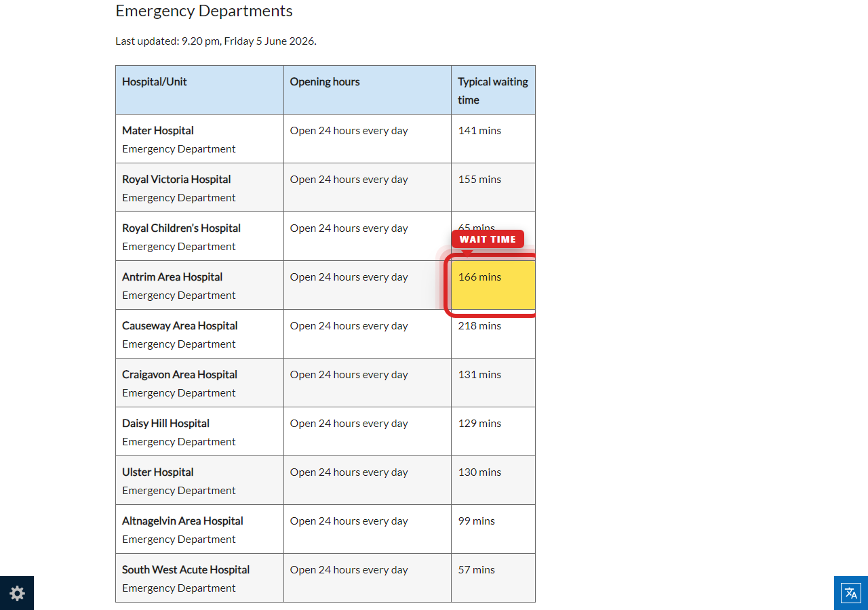The height and width of the screenshot is (610, 868).
Task: Select the Craigavon Area Hospital name
Action: 180,374
